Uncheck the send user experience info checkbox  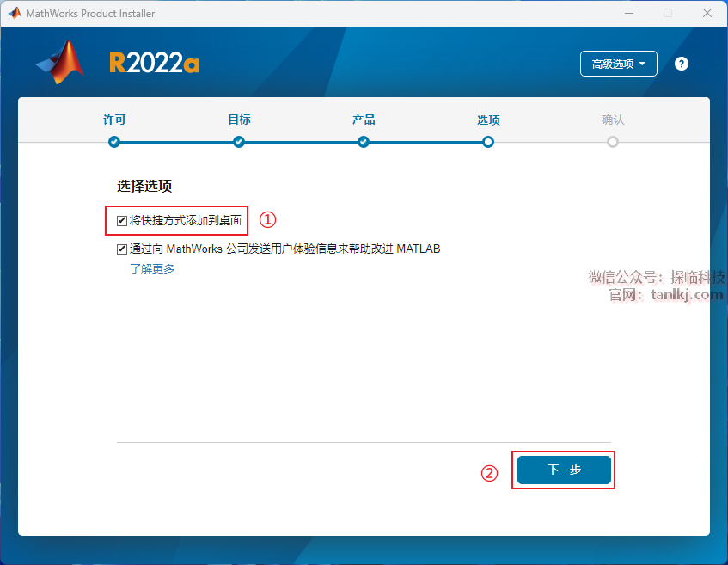pos(122,249)
